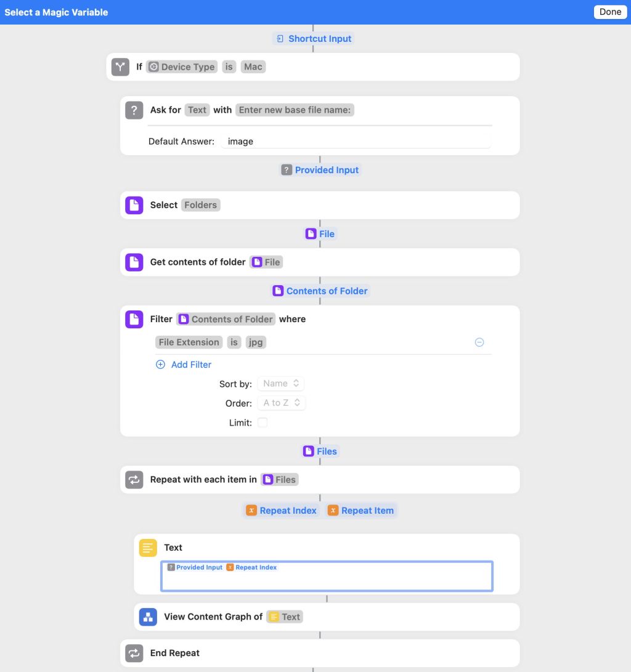Open the Sort by Name dropdown
Screen dimensions: 631x672
tap(281, 384)
